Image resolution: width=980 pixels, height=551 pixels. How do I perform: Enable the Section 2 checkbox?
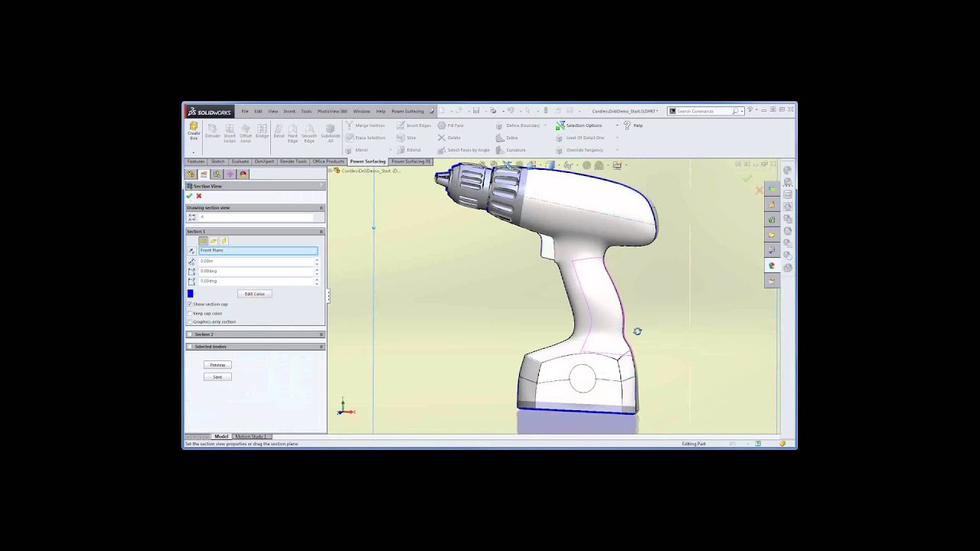(190, 334)
